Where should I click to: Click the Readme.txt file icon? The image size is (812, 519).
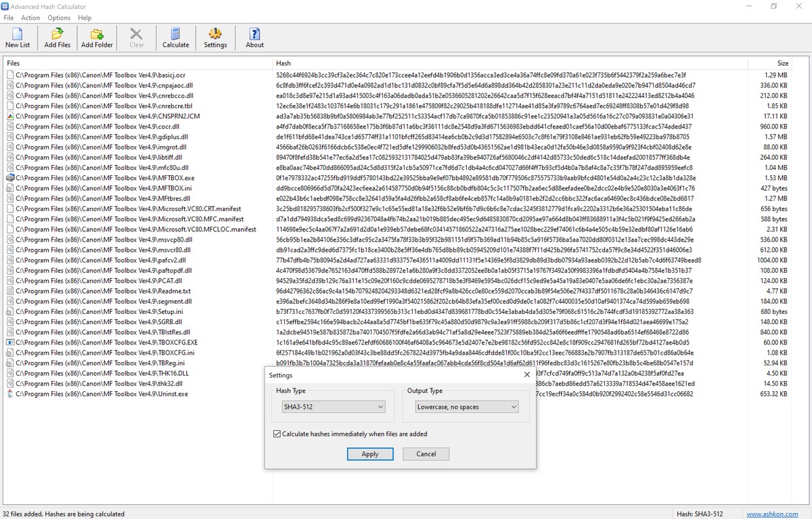10,291
